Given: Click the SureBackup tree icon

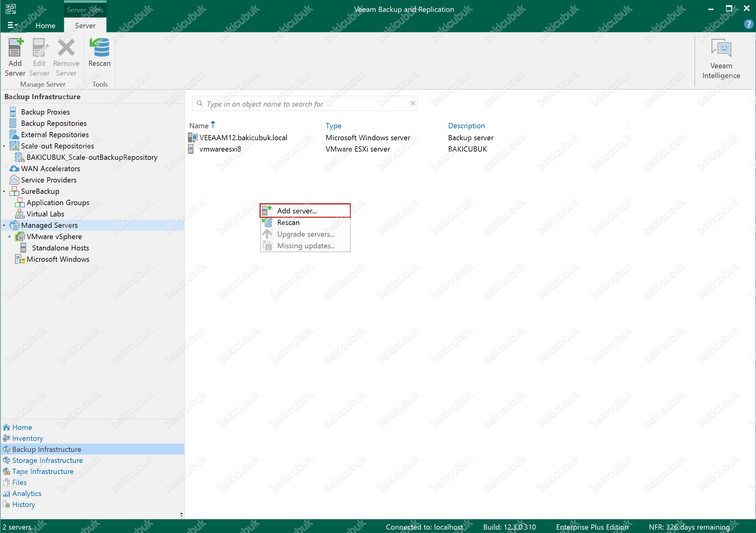Looking at the screenshot, I should point(14,191).
